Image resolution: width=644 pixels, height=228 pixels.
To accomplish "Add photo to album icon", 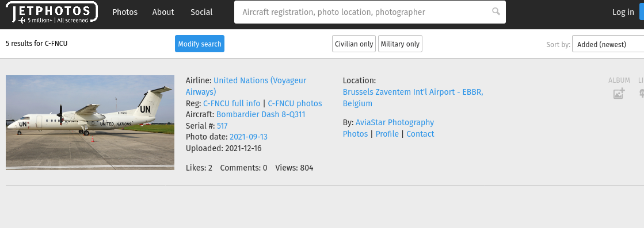I will (619, 93).
